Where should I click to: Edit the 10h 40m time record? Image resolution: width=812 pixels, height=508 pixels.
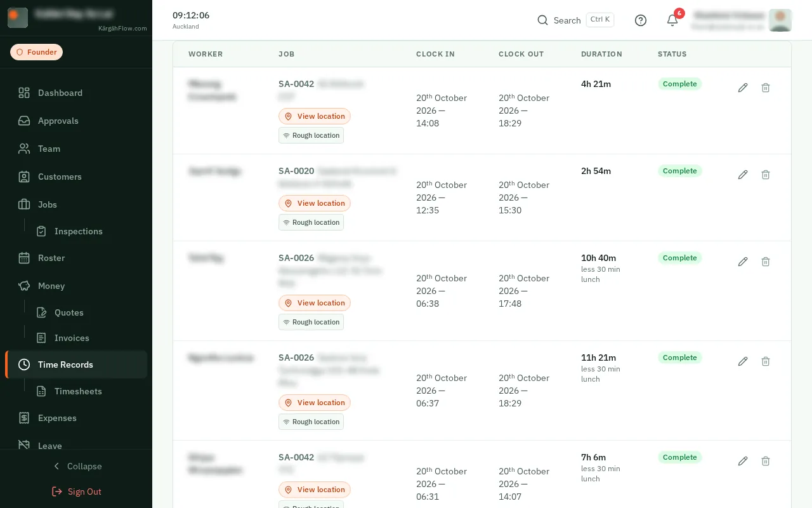[x=743, y=262]
